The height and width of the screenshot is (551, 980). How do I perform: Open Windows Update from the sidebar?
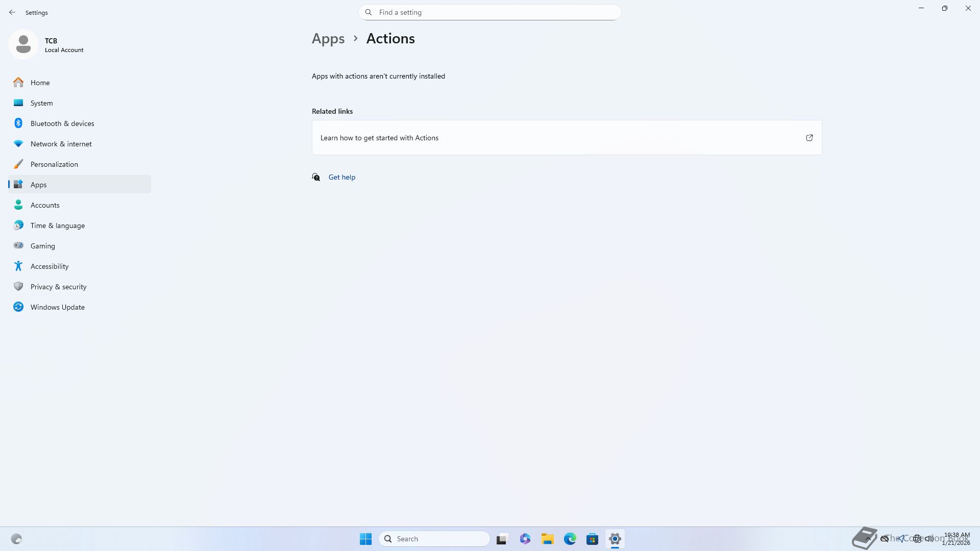(57, 307)
